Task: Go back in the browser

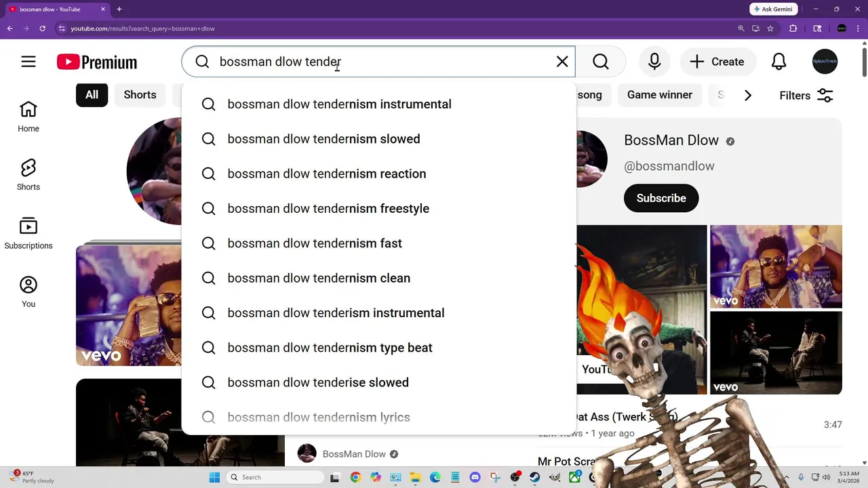Action: [9, 28]
